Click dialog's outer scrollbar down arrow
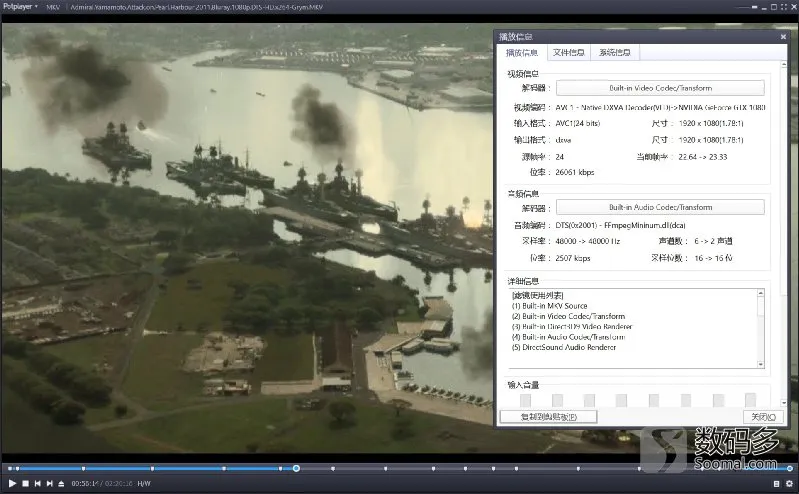 [x=784, y=403]
